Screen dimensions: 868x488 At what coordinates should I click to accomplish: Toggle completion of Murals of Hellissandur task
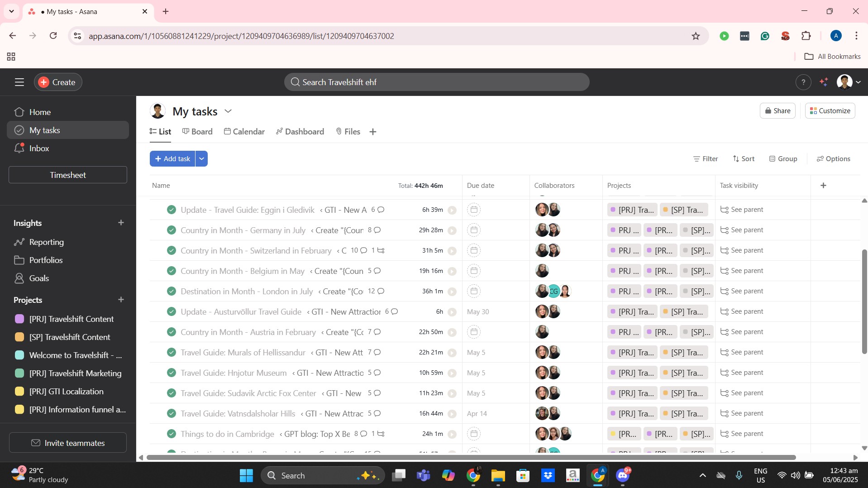pos(171,352)
